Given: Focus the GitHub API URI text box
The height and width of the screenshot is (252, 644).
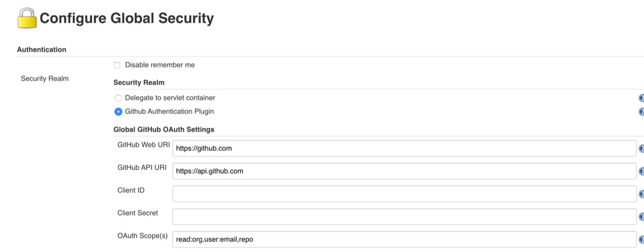Looking at the screenshot, I should (404, 171).
